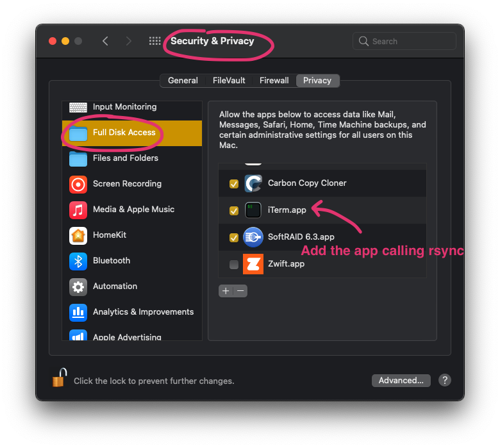The width and height of the screenshot is (500, 448).
Task: Click the Screen Recording red target icon
Action: pos(78,185)
